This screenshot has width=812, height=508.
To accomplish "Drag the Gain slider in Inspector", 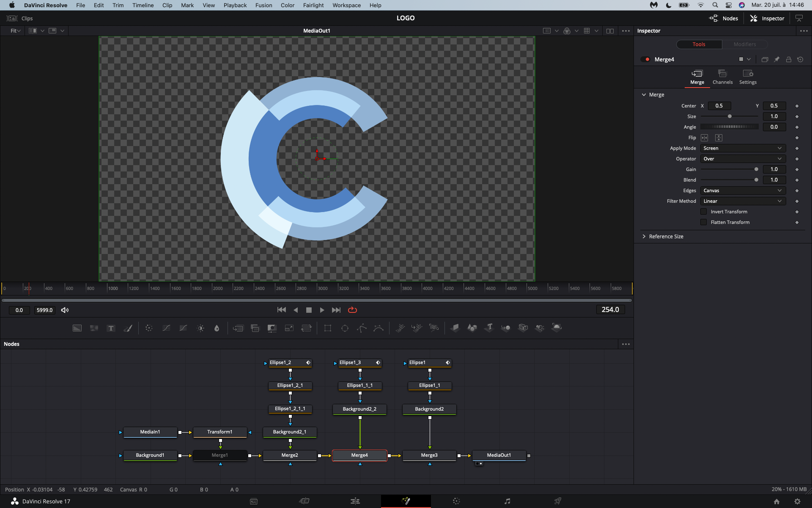I will [757, 169].
